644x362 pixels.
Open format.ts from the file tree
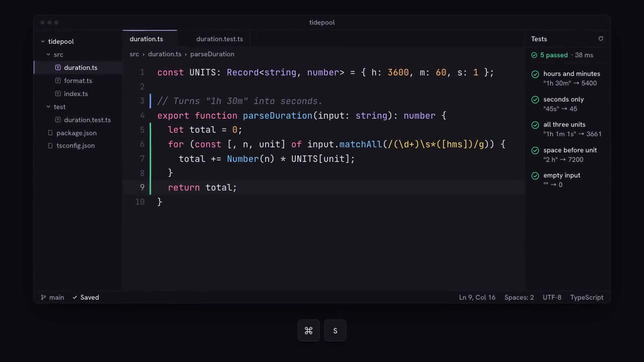[78, 80]
